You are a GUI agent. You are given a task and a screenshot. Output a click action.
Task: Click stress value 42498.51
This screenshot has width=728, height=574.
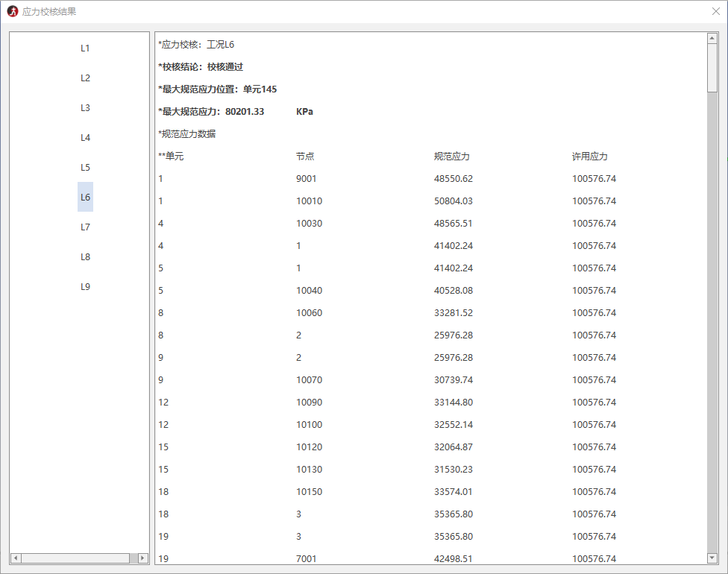[454, 558]
